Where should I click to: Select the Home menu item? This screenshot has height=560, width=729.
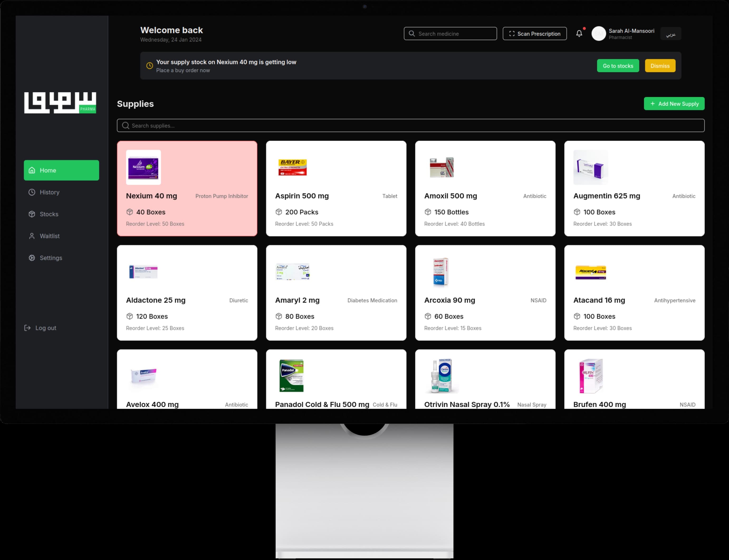pos(62,170)
